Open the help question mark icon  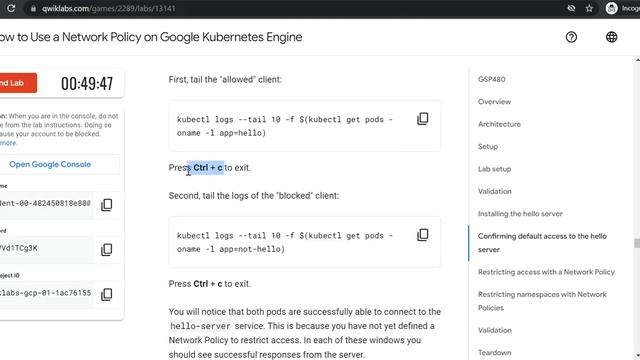pos(571,37)
